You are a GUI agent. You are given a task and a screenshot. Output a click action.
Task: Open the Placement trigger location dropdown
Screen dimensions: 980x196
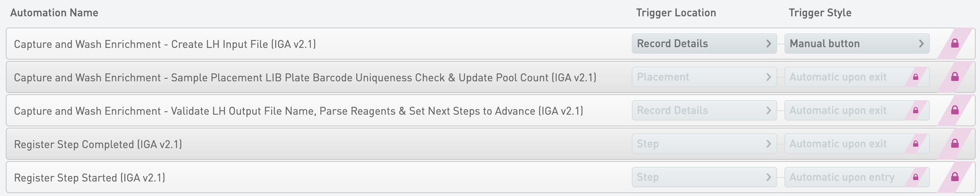(704, 77)
